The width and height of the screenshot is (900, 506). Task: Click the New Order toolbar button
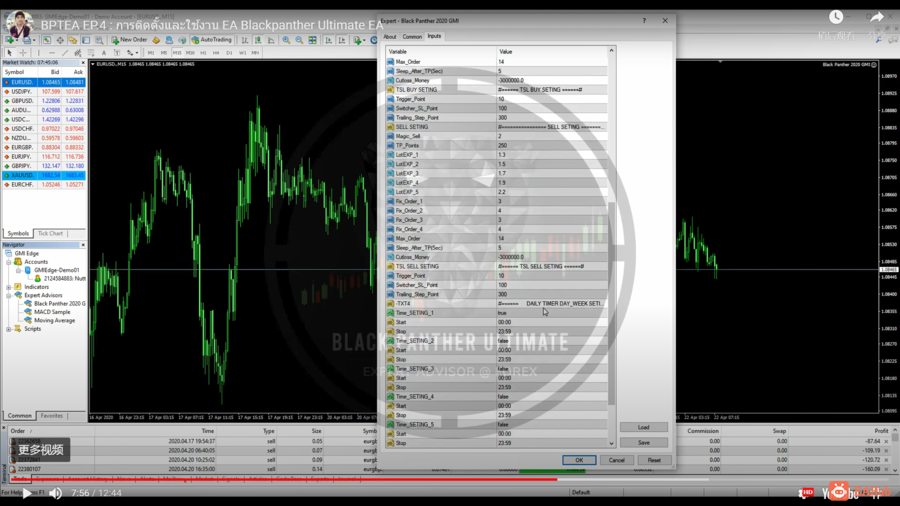131,40
